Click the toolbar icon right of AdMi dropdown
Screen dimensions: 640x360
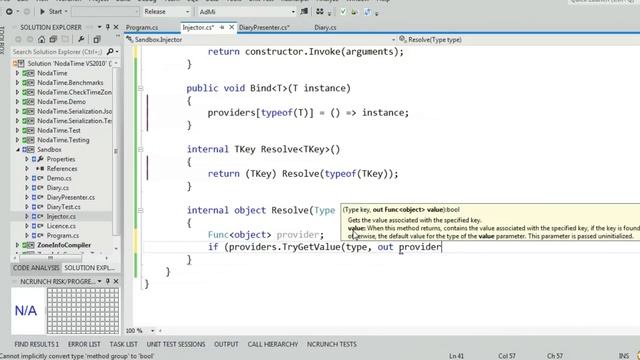pos(304,12)
